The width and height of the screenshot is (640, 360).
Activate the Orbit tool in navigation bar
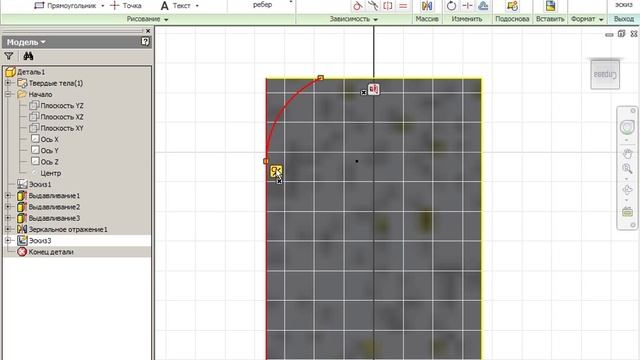pos(627,190)
